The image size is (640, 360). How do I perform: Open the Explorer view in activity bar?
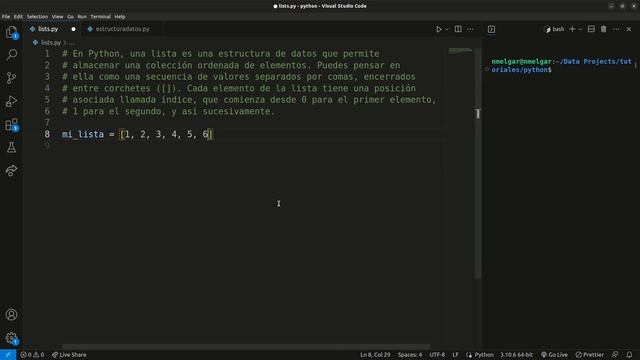click(x=11, y=32)
